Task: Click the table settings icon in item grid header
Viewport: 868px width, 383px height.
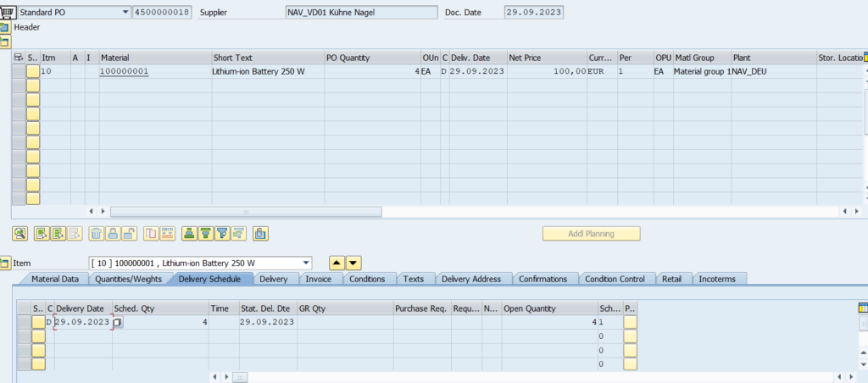Action: (19, 58)
